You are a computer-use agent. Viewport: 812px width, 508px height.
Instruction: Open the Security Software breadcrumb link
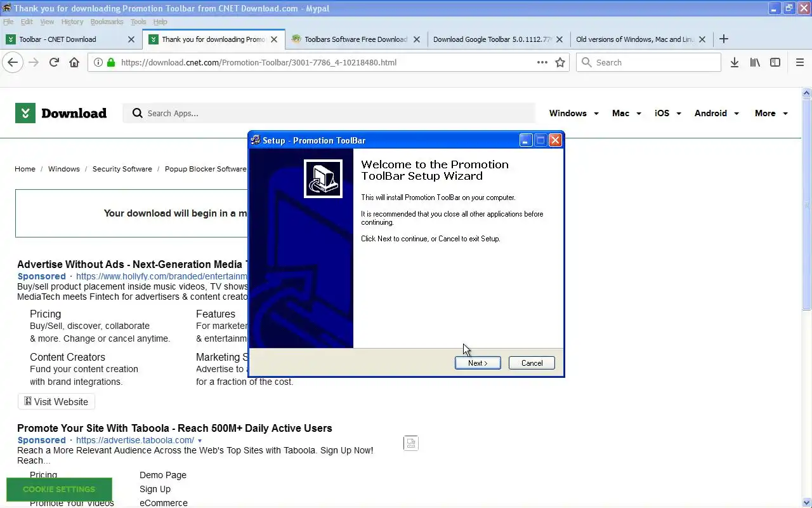tap(122, 169)
